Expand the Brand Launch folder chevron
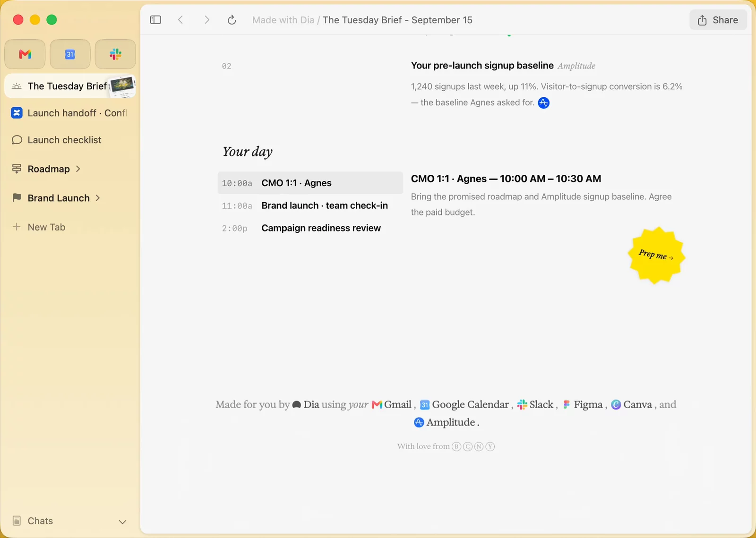Screen dimensions: 756x538 98,198
